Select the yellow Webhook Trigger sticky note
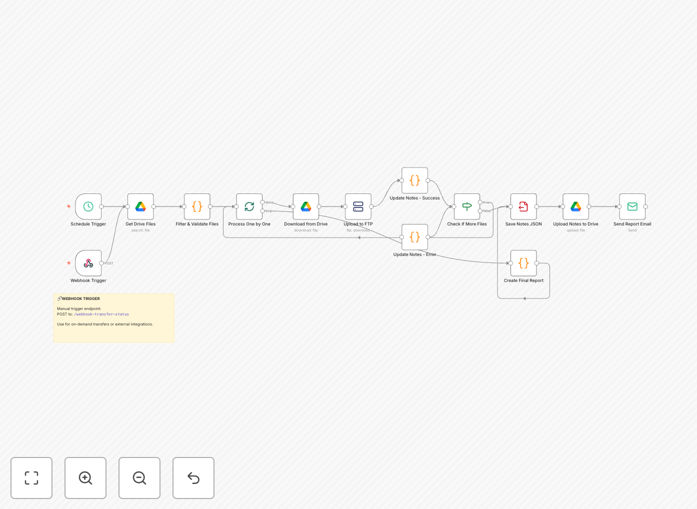Image resolution: width=697 pixels, height=509 pixels. (x=114, y=318)
